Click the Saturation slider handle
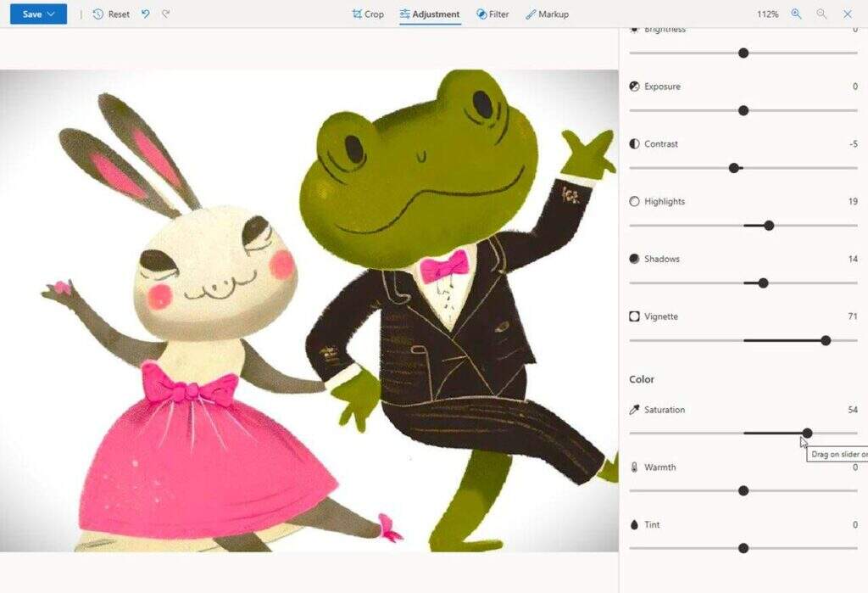The image size is (868, 593). pos(807,433)
